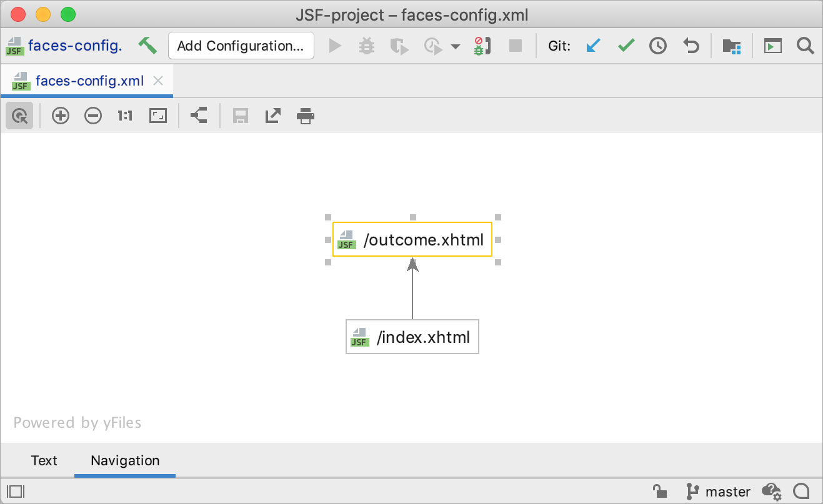The image size is (823, 504).
Task: Switch to the Text tab
Action: (x=44, y=460)
